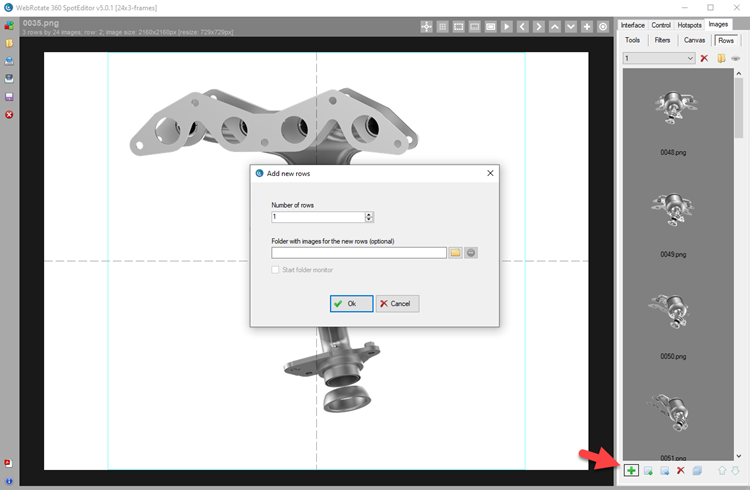750x490 pixels.
Task: Click the preview icon below the globe
Action: pyautogui.click(x=9, y=79)
